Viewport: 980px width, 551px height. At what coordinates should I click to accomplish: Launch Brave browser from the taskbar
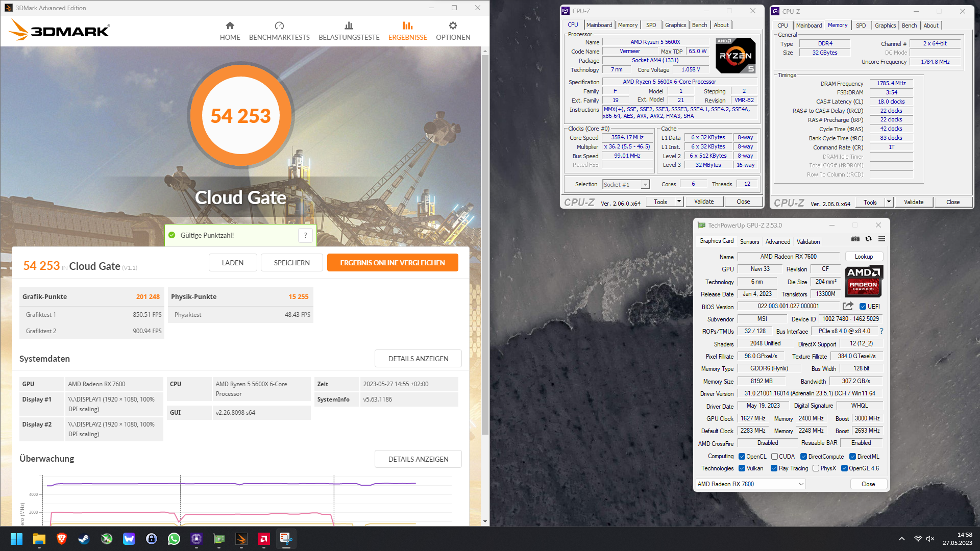tap(62, 539)
